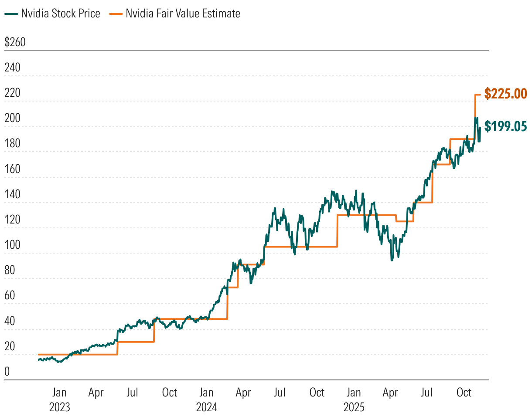The height and width of the screenshot is (420, 532).
Task: Click the orange fair value plateau at 190
Action: pyautogui.click(x=462, y=139)
